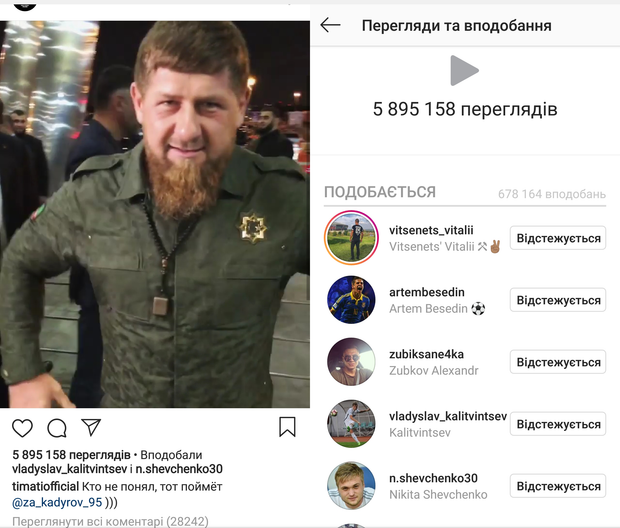This screenshot has height=528, width=620.
Task: Toggle following for zubiksane4ka
Action: point(558,362)
